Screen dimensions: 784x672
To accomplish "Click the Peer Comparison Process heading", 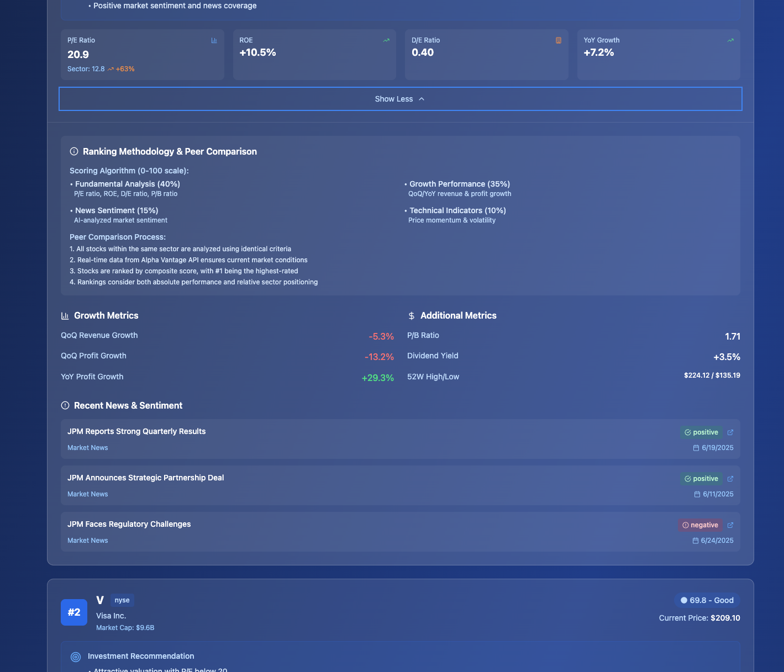I will tap(118, 237).
